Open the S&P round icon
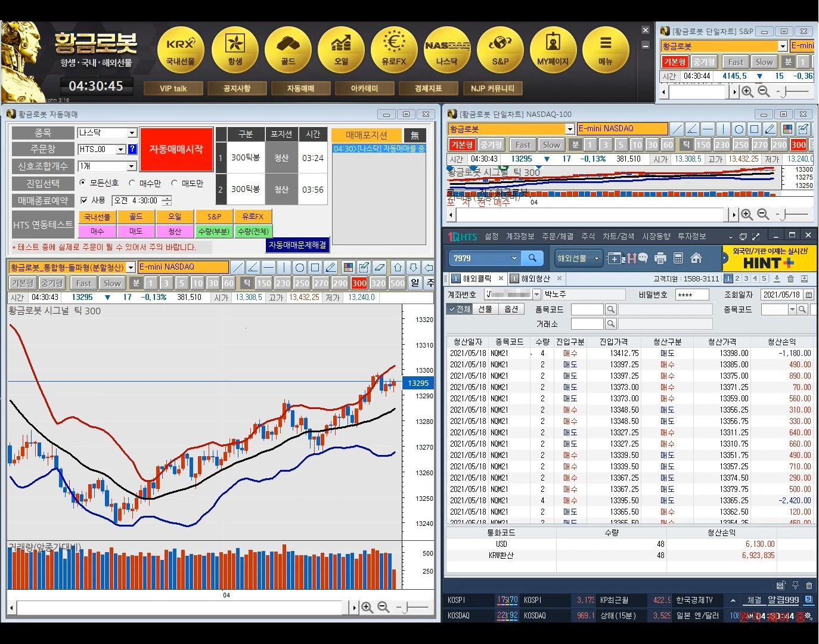 [500, 50]
